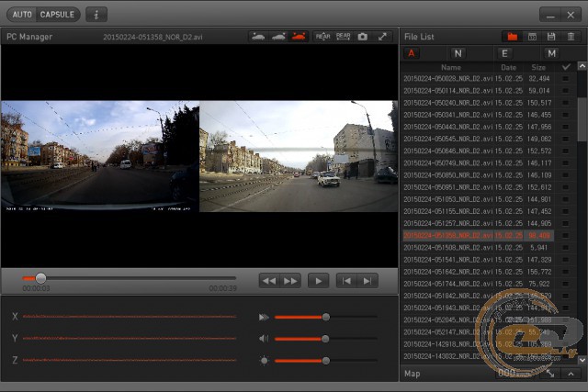588x392 pixels.
Task: Enlarge the Map panel with diagonal arrow
Action: (x=550, y=374)
